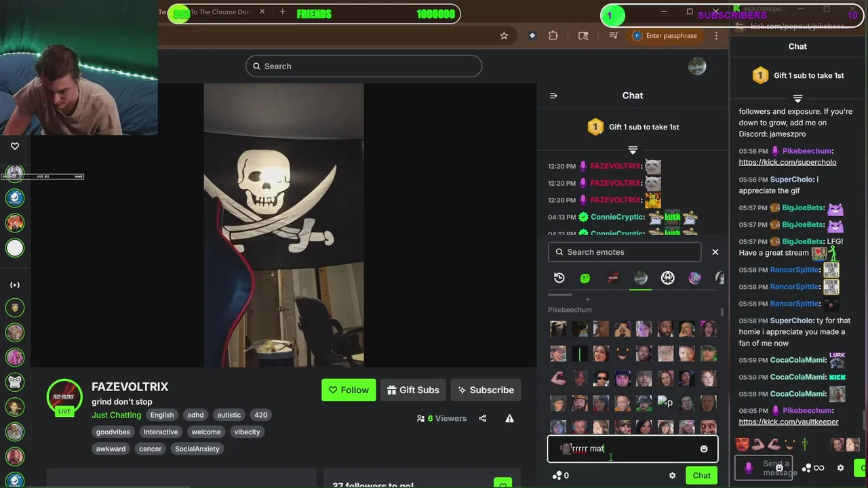Select the awkward tag
This screenshot has height=488, width=868.
111,449
